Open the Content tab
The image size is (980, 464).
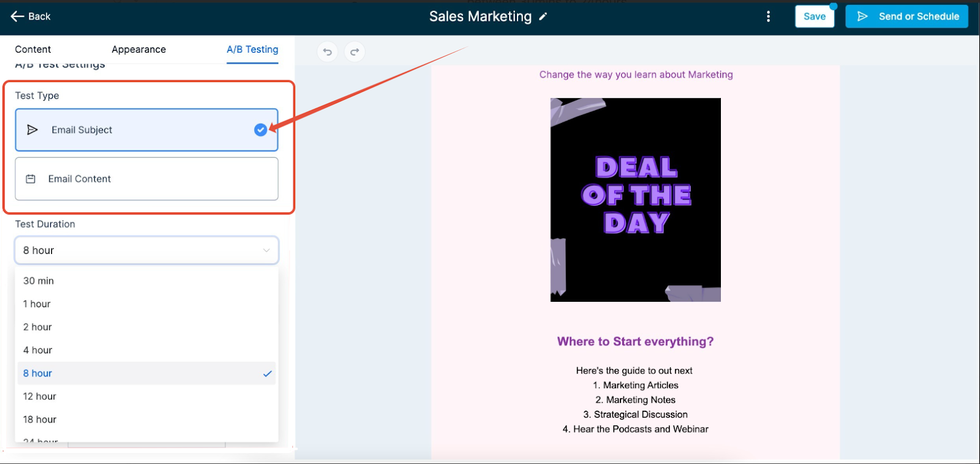pos(33,50)
